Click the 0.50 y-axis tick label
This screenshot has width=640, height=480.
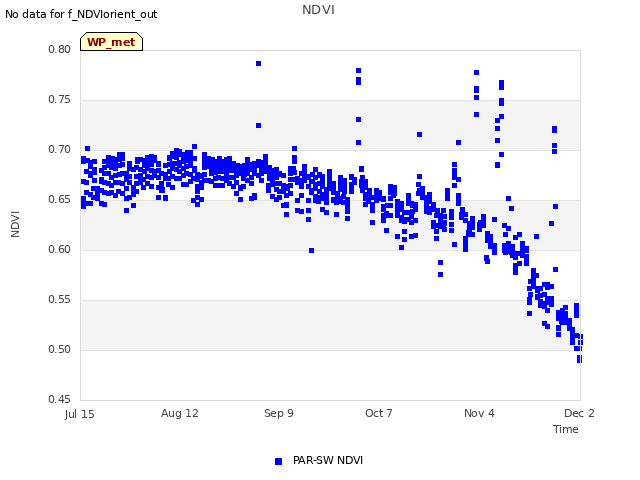click(x=60, y=349)
